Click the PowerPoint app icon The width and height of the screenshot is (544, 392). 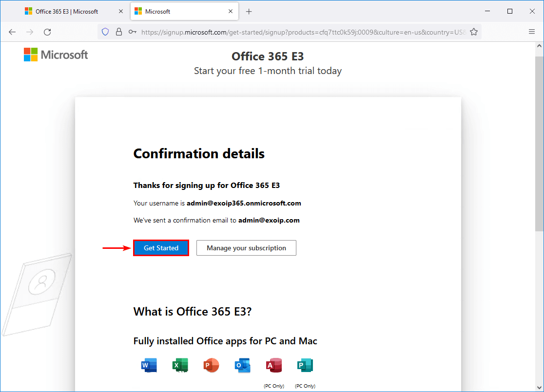click(x=211, y=365)
